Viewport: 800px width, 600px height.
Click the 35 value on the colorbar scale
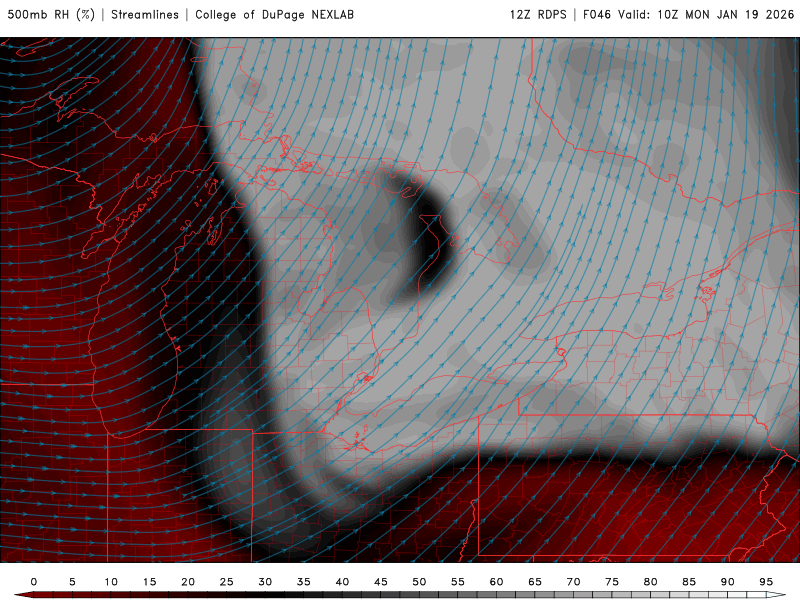click(304, 582)
